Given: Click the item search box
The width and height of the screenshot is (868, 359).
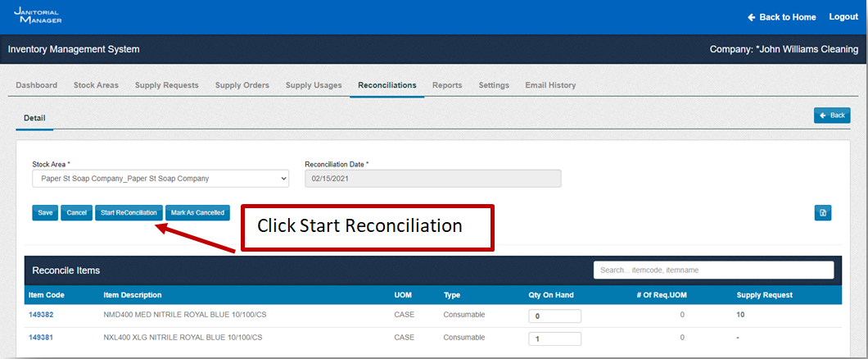Looking at the screenshot, I should point(713,270).
